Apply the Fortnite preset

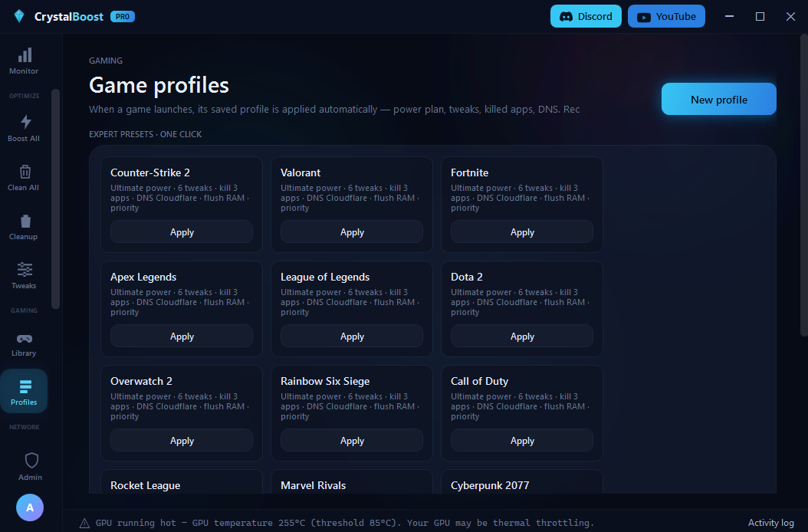(522, 232)
